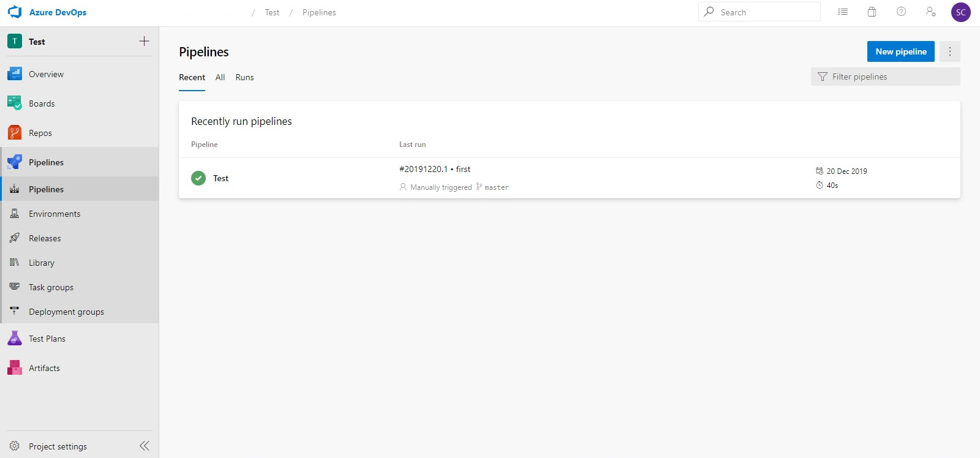980x458 pixels.
Task: Click the Azure DevOps logo icon
Action: 15,12
